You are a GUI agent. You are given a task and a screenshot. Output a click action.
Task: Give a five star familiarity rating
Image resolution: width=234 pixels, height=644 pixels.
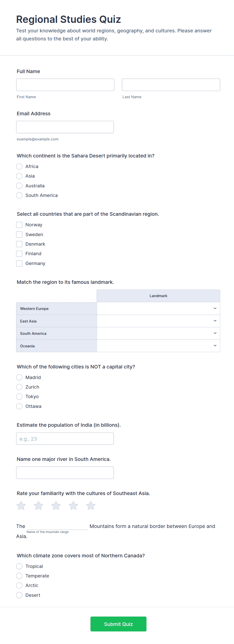[x=91, y=506]
